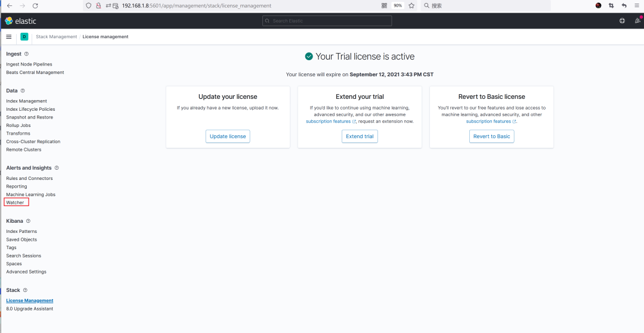Open Stack Management breadcrumb

coord(56,36)
